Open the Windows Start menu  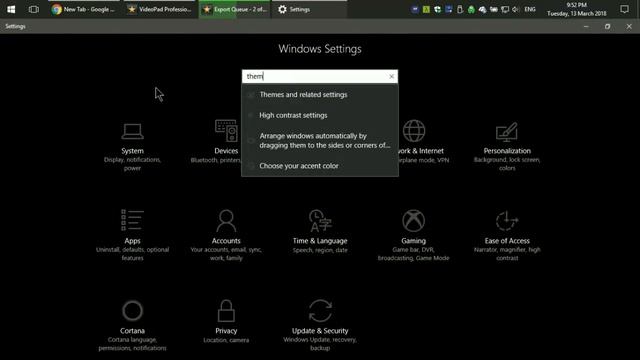[11, 9]
